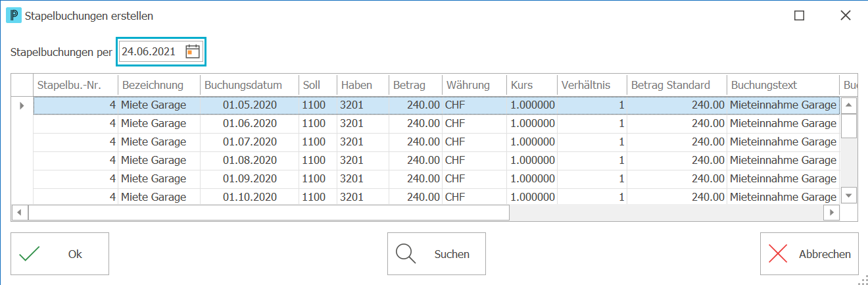Click the Stapelbuchungen per date field

point(161,51)
